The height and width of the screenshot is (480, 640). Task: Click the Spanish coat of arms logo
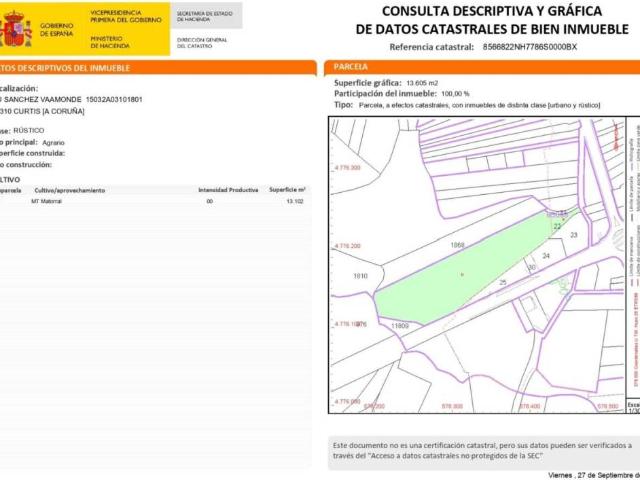(16, 29)
